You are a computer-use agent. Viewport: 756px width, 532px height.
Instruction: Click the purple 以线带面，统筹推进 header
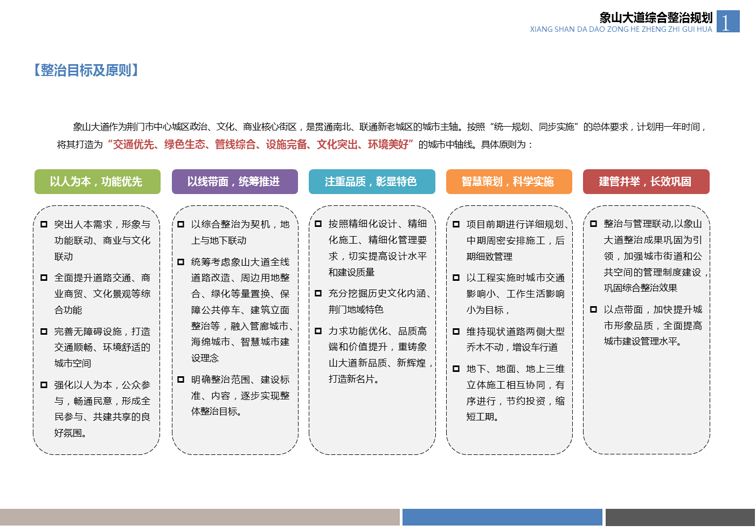234,182
